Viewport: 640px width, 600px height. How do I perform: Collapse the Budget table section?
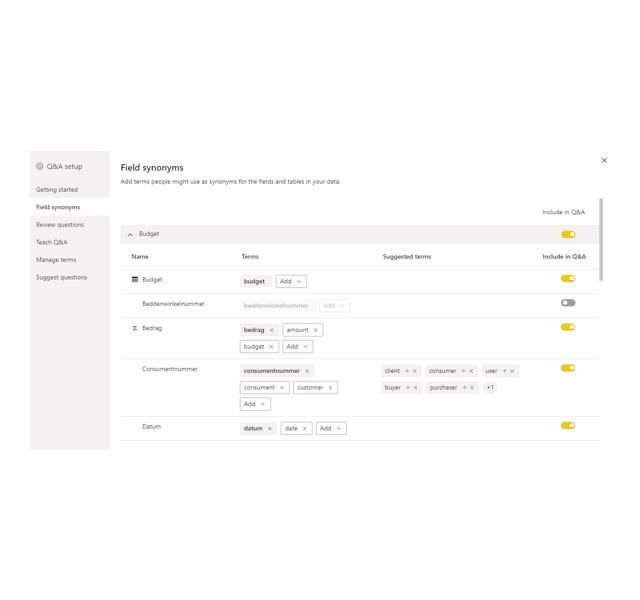tap(130, 234)
